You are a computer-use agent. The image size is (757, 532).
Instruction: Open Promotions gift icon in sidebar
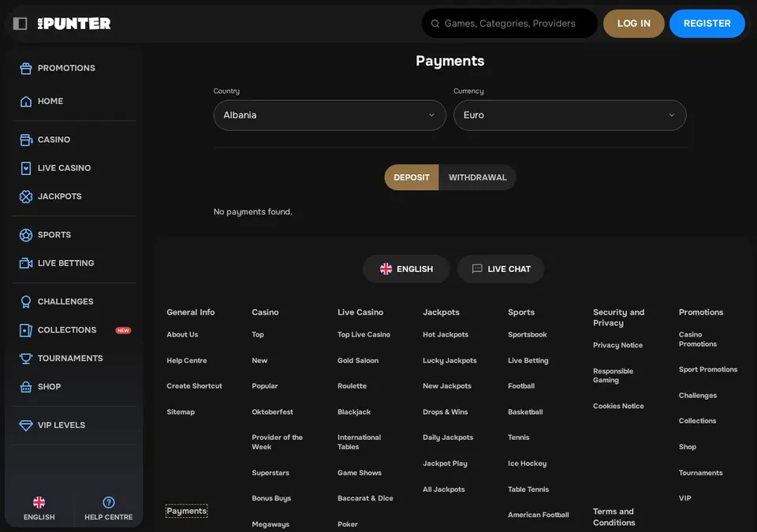26,69
